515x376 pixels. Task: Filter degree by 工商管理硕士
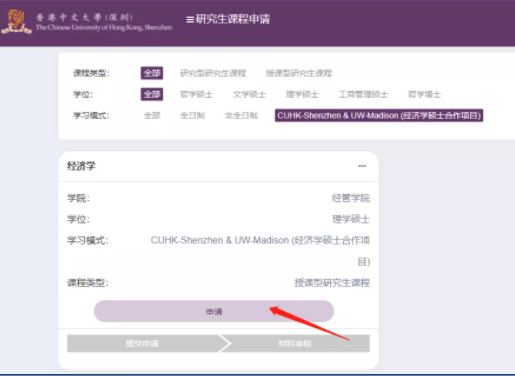click(363, 94)
